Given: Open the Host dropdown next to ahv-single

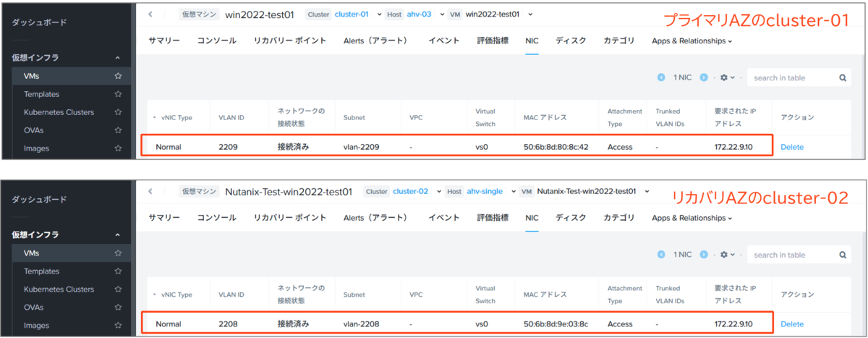Looking at the screenshot, I should point(513,192).
